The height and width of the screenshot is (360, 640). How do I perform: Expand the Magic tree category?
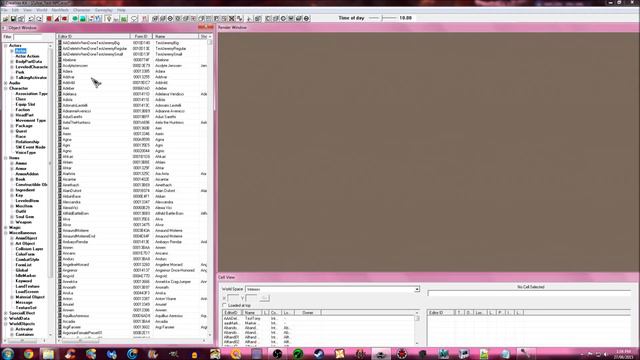tap(6, 227)
